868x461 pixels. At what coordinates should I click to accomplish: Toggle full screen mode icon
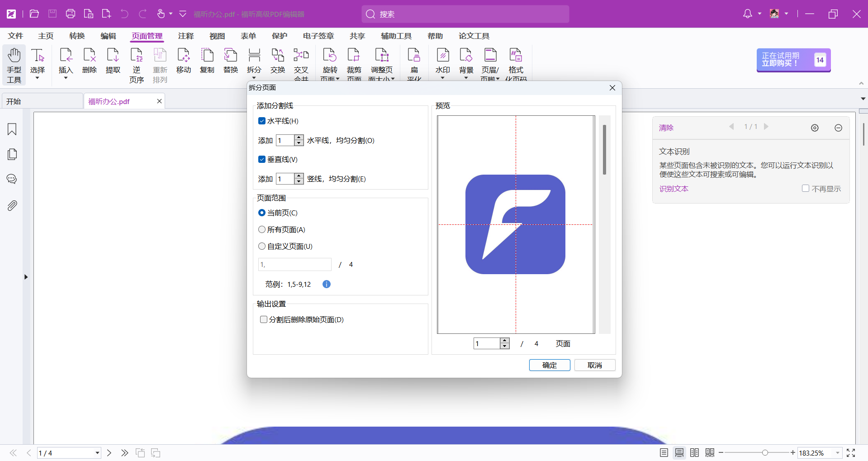point(851,453)
